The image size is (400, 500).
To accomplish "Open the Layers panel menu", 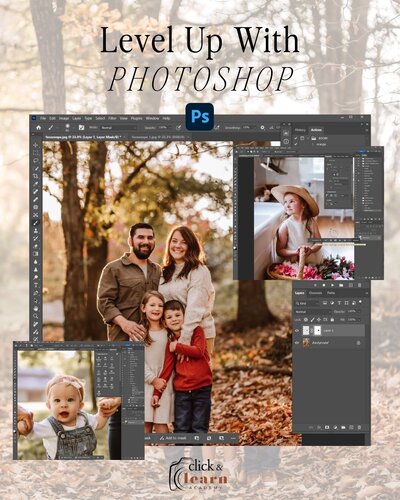I will (x=366, y=293).
